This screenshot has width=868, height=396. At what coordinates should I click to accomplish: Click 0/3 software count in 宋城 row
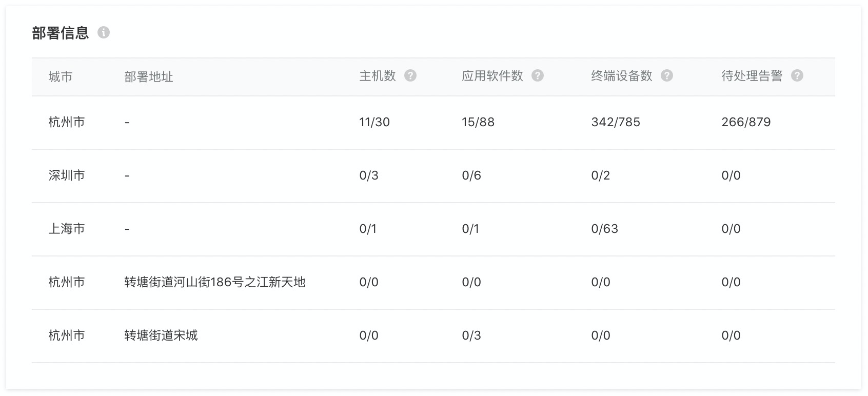click(471, 335)
